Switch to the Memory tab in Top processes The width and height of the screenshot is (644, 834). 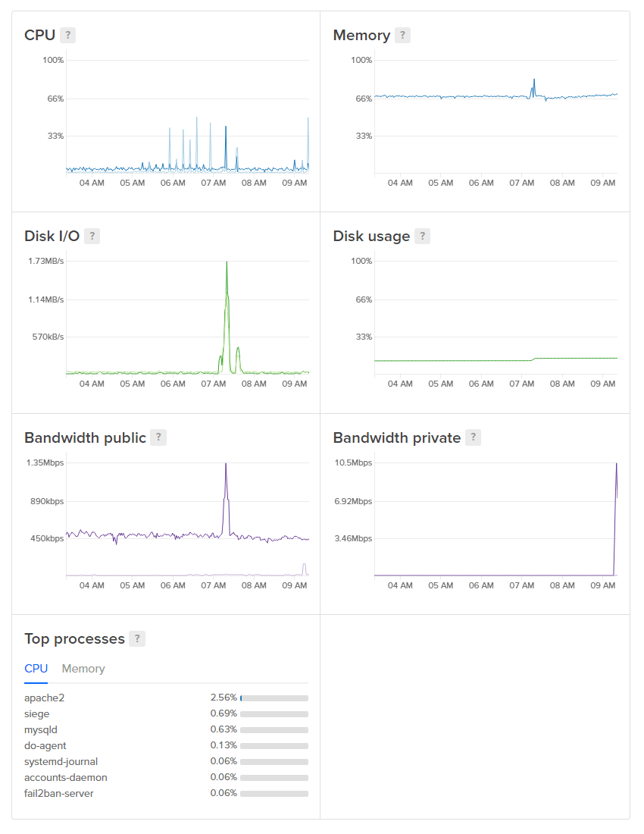tap(83, 669)
